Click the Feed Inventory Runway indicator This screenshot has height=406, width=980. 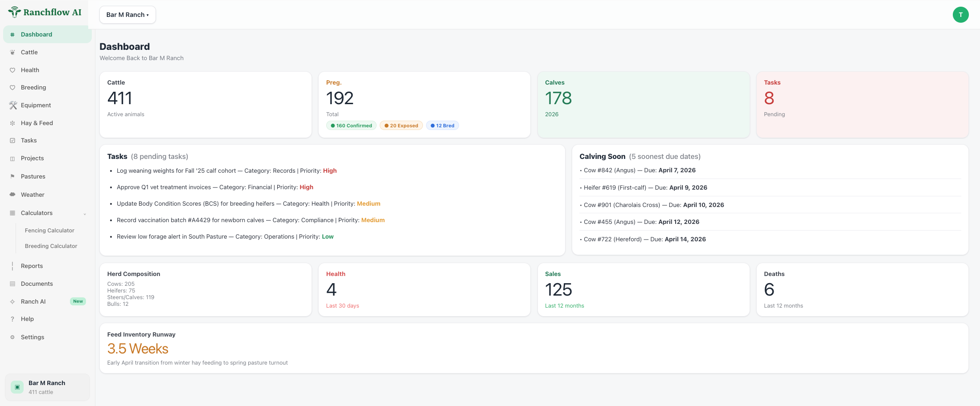tap(138, 349)
